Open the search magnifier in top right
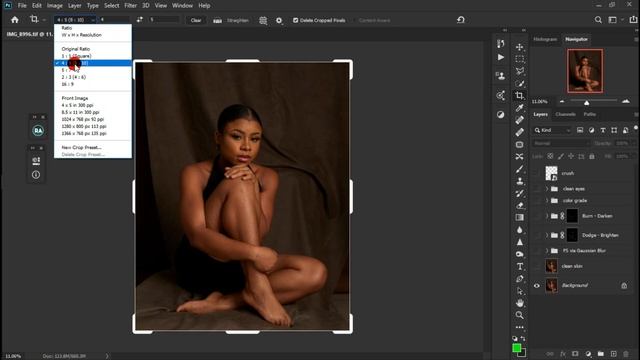The height and width of the screenshot is (360, 640). click(x=598, y=20)
